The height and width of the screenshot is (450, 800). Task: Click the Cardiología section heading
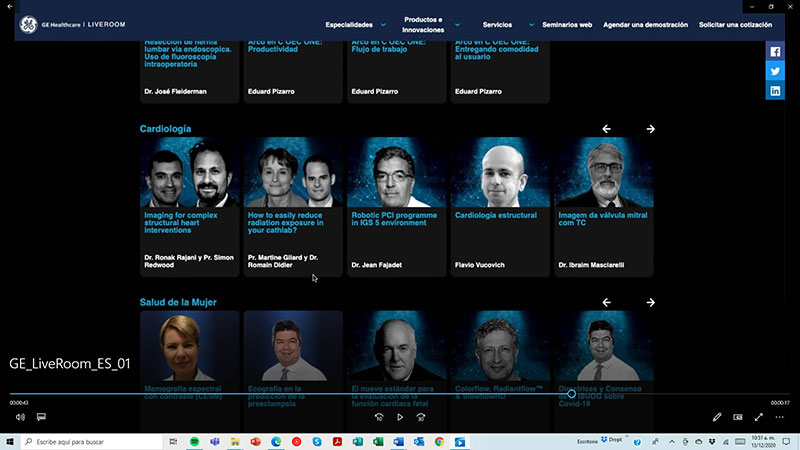click(x=165, y=129)
